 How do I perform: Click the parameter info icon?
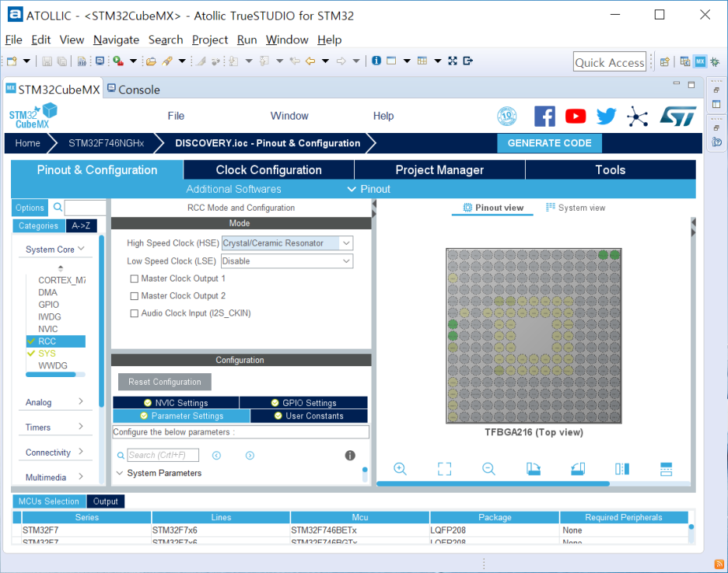tap(350, 455)
